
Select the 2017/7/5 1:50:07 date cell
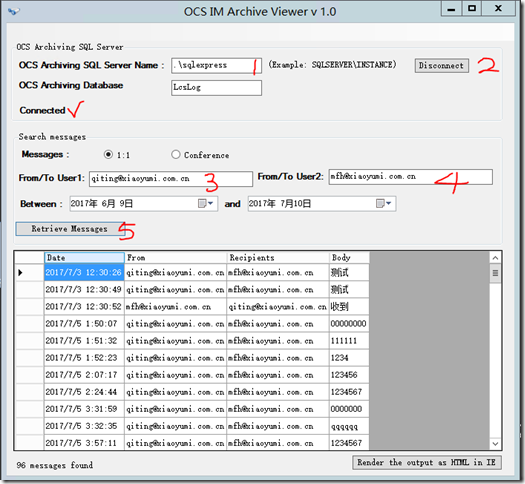[84, 324]
